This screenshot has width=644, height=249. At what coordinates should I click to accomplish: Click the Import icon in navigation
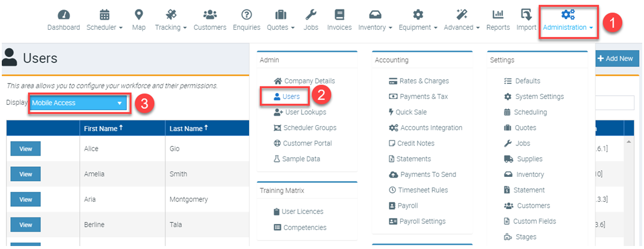pyautogui.click(x=526, y=15)
